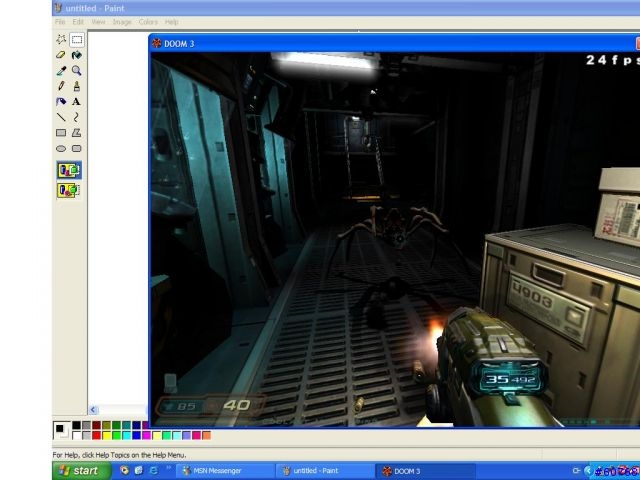Image resolution: width=640 pixels, height=480 pixels.
Task: Open the File menu in Paint
Action: pyautogui.click(x=60, y=22)
